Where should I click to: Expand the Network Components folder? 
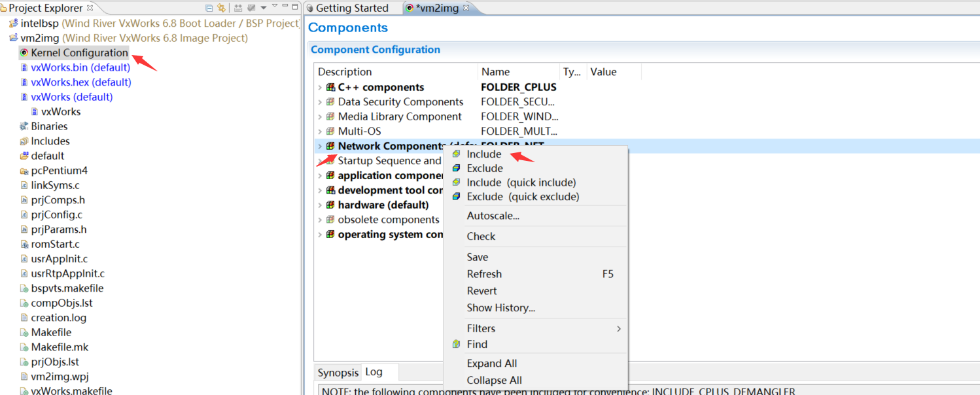(320, 146)
